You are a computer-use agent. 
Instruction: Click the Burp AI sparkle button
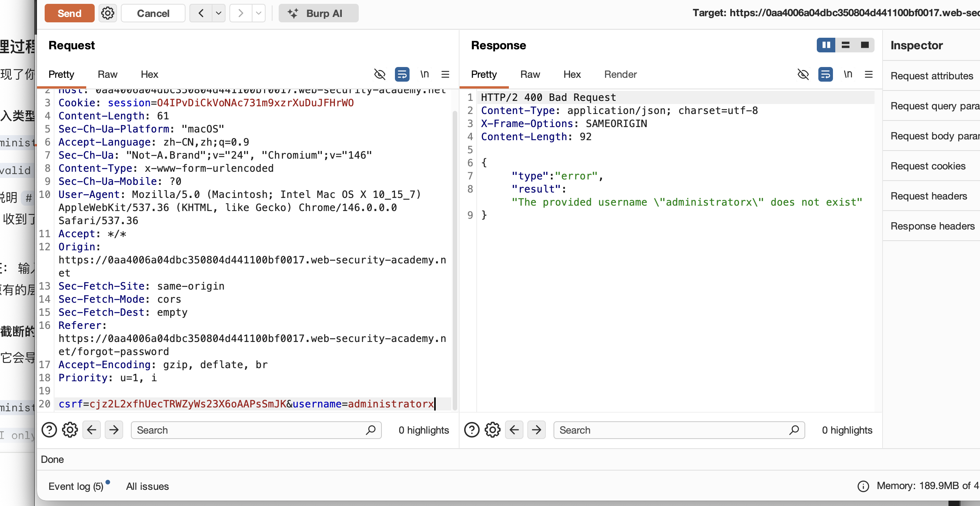(x=318, y=13)
